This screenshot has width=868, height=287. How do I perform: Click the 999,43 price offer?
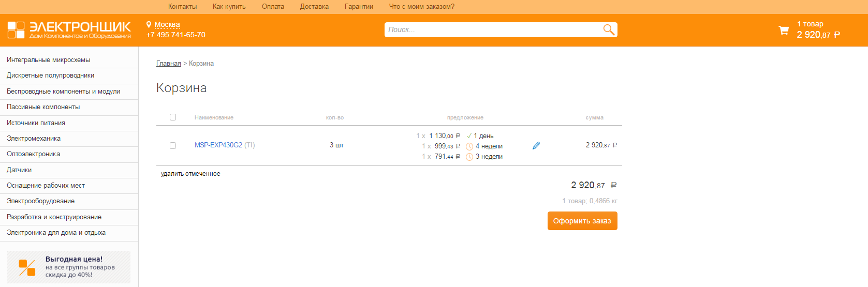point(447,146)
